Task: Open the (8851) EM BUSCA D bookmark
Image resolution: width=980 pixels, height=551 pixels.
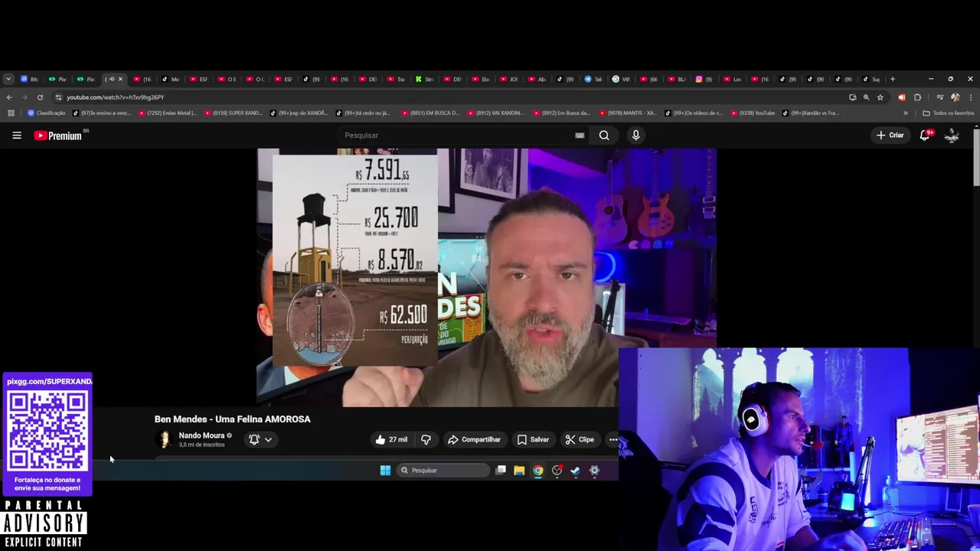Action: 430,113
